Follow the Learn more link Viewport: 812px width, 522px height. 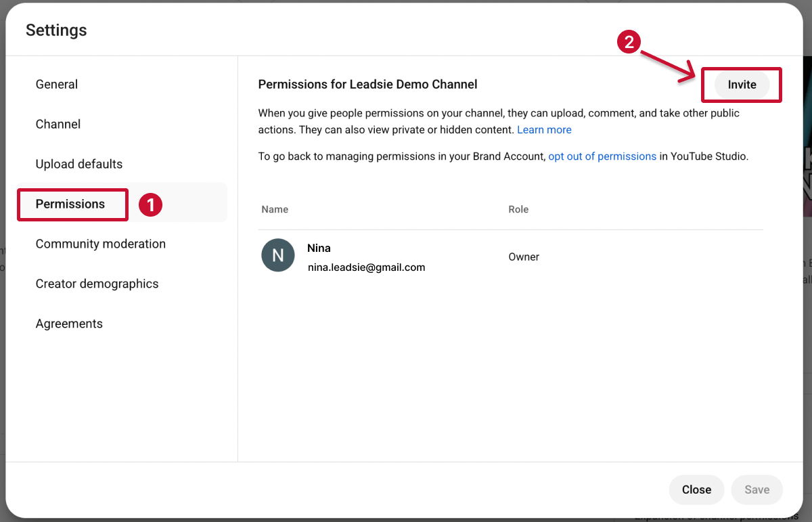point(544,130)
